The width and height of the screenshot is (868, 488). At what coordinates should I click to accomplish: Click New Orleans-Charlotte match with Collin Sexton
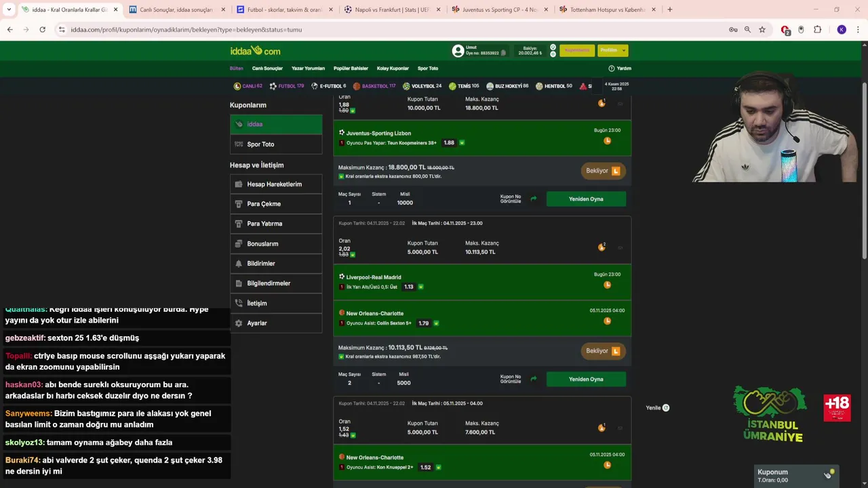pyautogui.click(x=374, y=313)
